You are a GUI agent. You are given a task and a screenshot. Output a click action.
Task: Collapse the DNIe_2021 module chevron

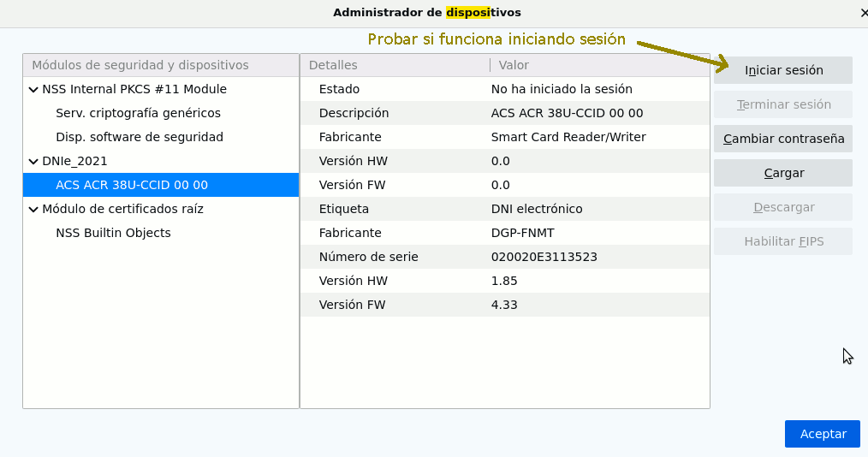[33, 162]
